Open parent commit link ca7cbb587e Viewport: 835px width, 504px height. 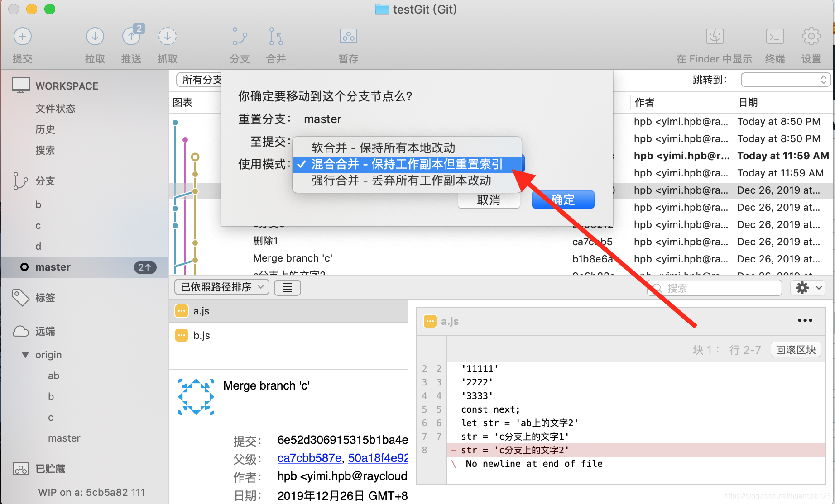(309, 458)
